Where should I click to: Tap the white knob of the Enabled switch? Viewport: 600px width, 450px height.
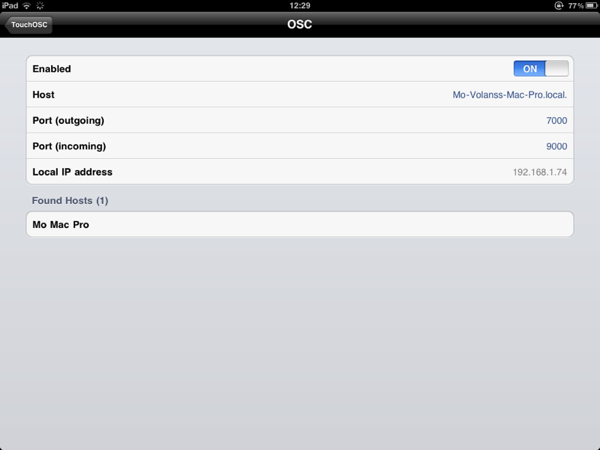click(x=557, y=69)
